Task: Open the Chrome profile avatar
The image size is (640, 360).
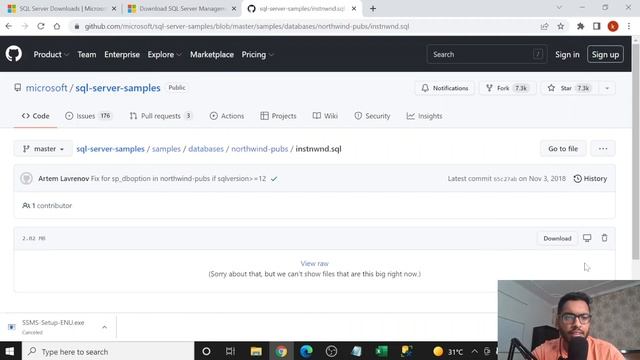Action: coord(613,26)
